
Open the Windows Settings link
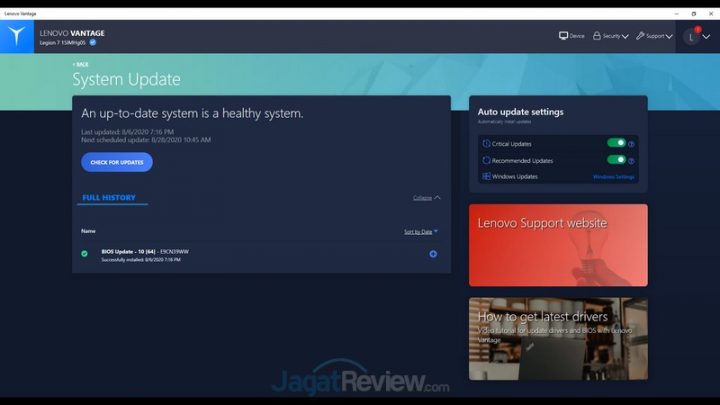(613, 177)
